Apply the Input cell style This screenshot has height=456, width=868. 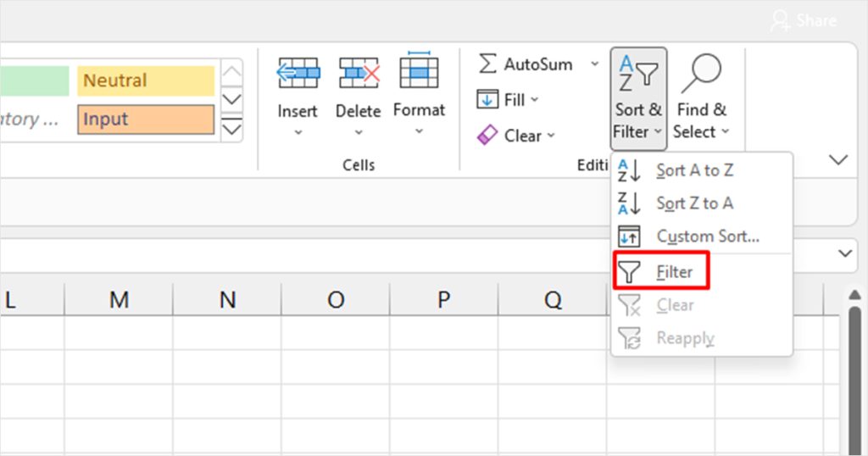coord(146,120)
